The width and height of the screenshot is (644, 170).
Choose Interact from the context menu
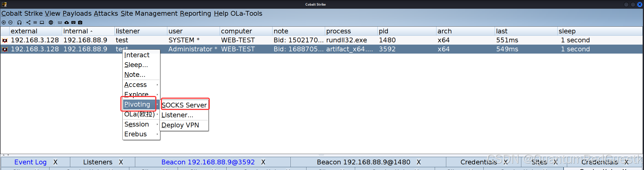141,55
